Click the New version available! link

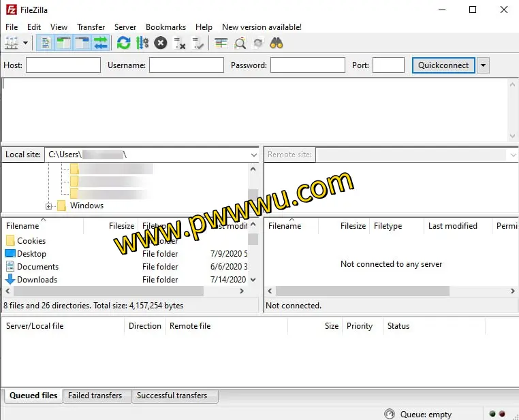coord(262,27)
